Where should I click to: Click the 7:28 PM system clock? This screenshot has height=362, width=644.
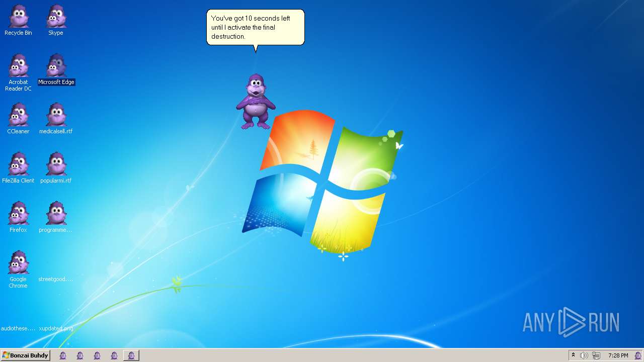618,355
